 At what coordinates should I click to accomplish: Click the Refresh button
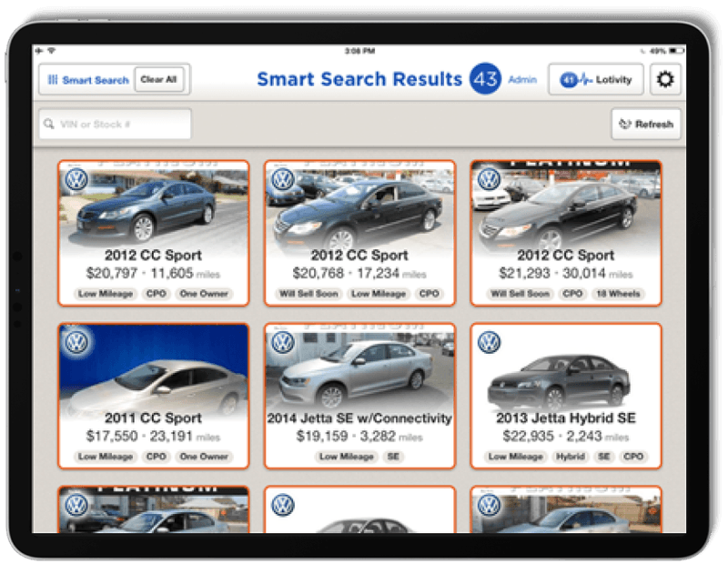(x=646, y=124)
